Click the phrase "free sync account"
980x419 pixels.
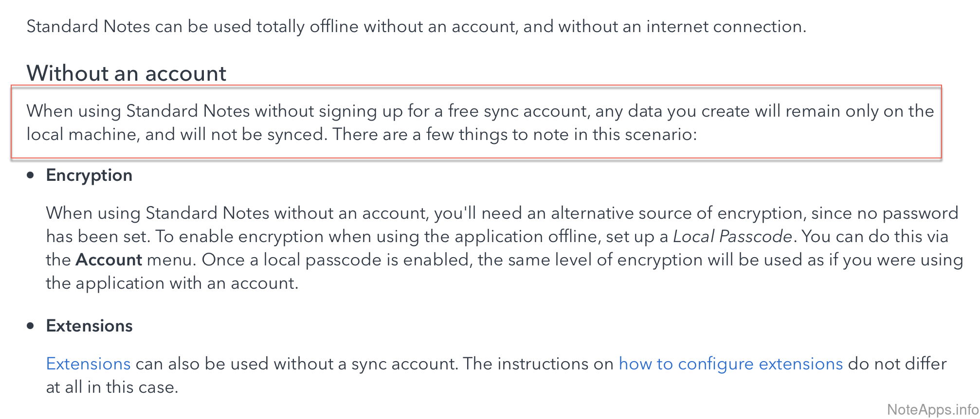pyautogui.click(x=517, y=111)
